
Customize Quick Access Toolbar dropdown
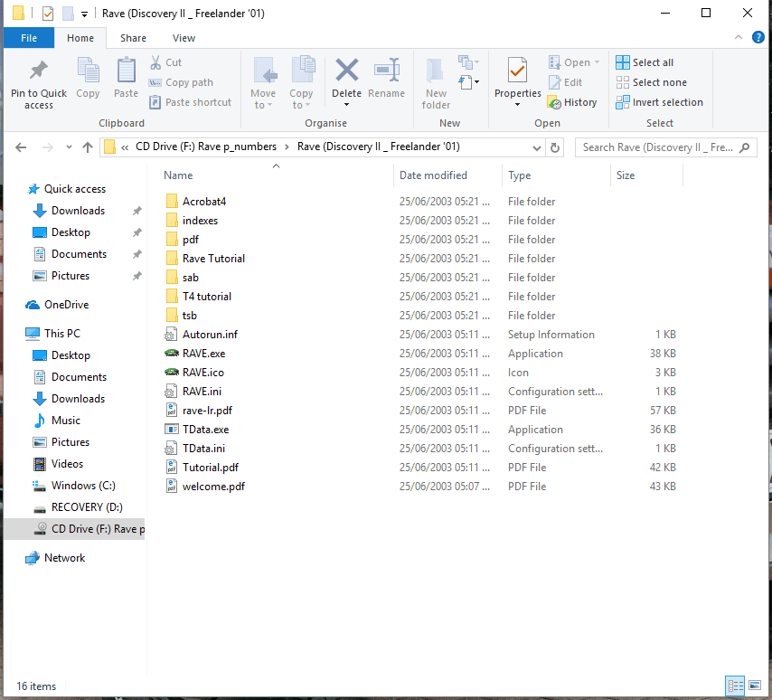click(84, 14)
